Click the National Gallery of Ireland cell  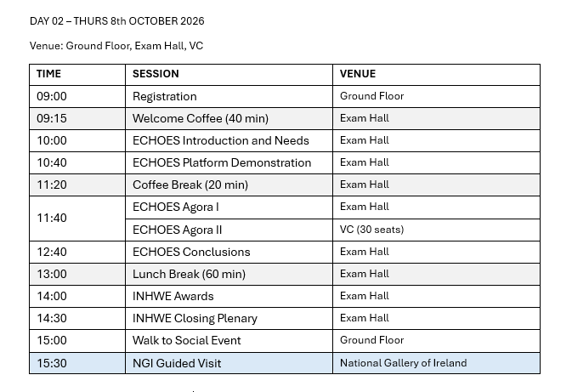pyautogui.click(x=403, y=363)
